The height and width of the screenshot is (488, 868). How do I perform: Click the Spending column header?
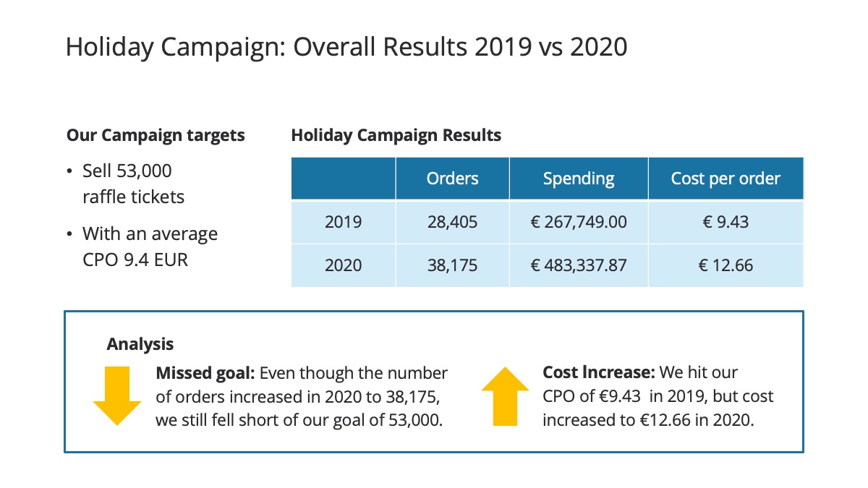click(x=579, y=179)
